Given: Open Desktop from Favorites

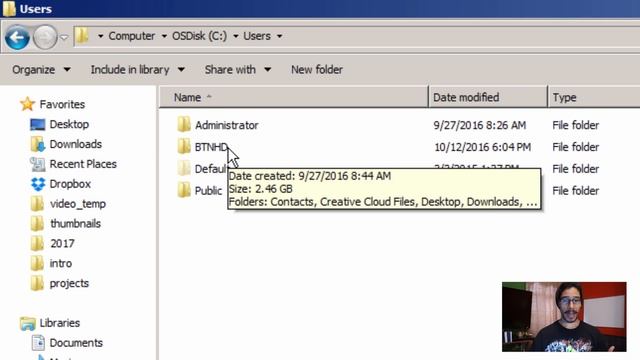Looking at the screenshot, I should [x=69, y=124].
